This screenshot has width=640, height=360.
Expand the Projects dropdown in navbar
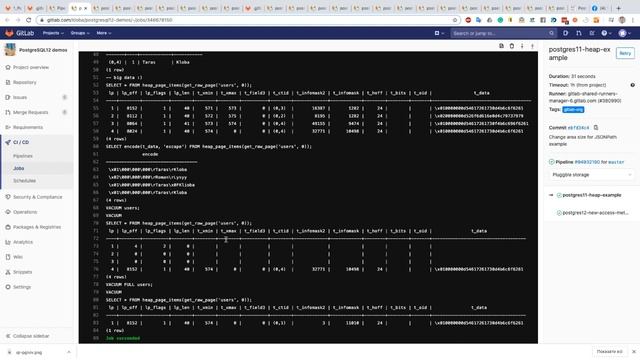click(x=53, y=33)
